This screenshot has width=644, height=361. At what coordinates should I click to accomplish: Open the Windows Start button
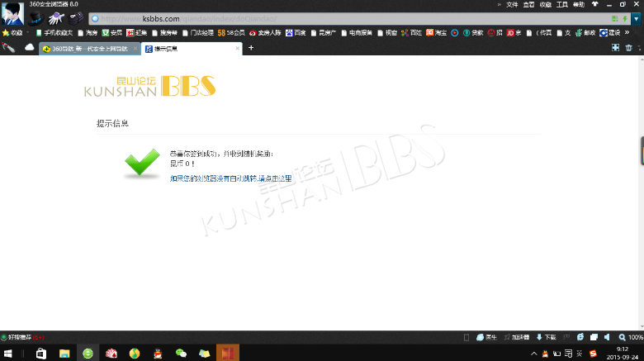tap(7, 354)
